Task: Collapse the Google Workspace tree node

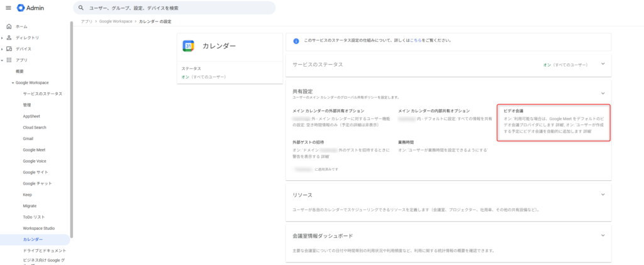Action: click(13, 83)
